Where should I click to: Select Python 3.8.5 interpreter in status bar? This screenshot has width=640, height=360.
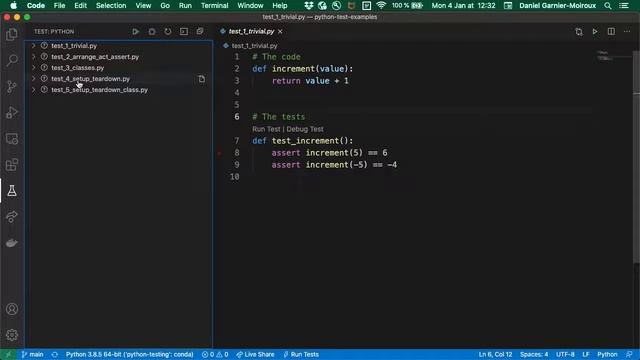click(x=129, y=354)
